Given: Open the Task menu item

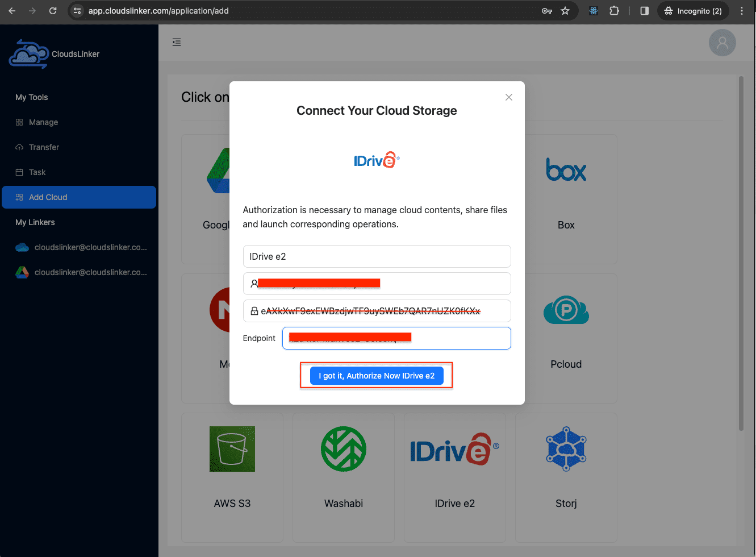Looking at the screenshot, I should tap(79, 172).
